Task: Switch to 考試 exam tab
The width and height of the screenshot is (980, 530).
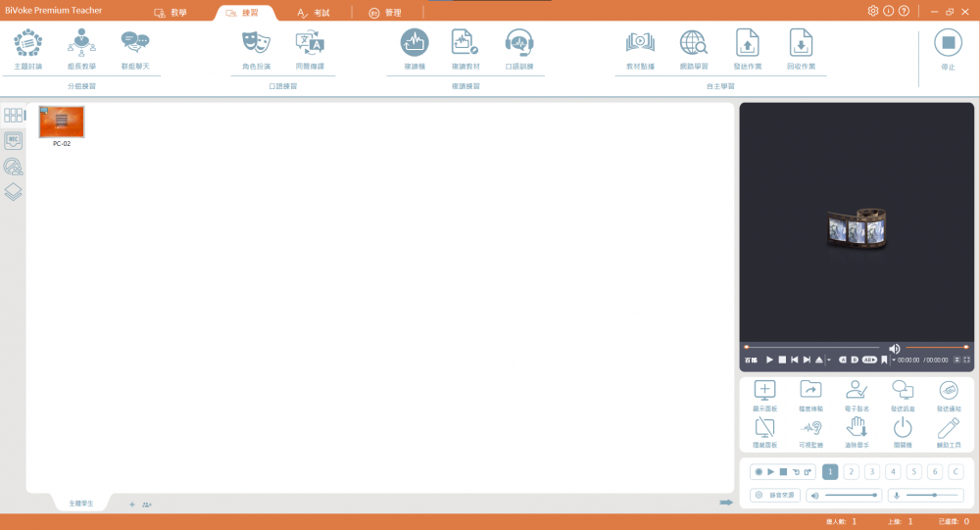Action: point(314,13)
